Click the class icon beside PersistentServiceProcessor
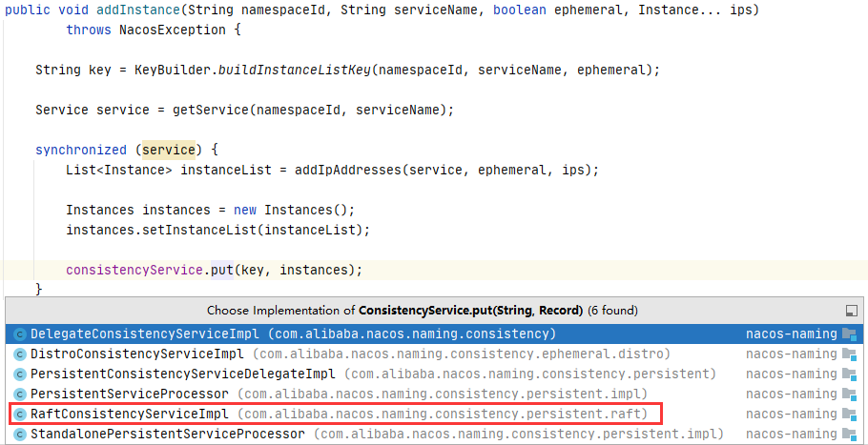The width and height of the screenshot is (868, 445). coord(20,394)
